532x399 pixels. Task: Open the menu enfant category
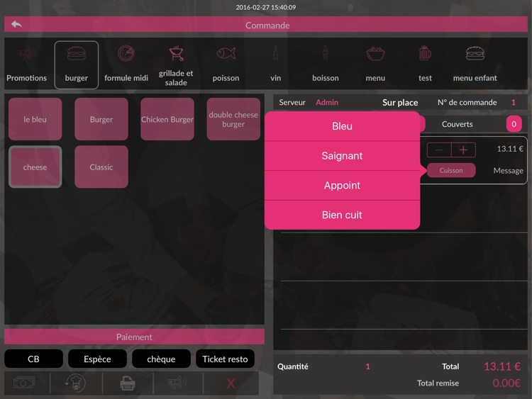(x=475, y=64)
